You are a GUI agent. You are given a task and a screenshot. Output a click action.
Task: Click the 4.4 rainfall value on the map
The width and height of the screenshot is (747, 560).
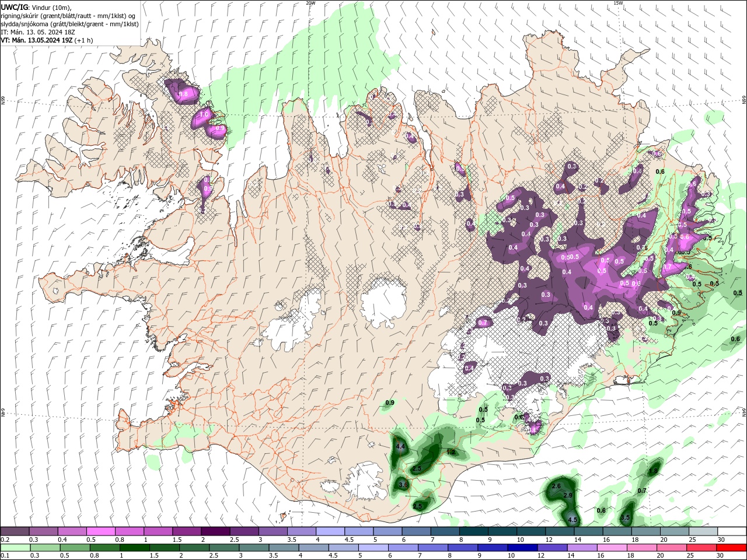coord(400,446)
